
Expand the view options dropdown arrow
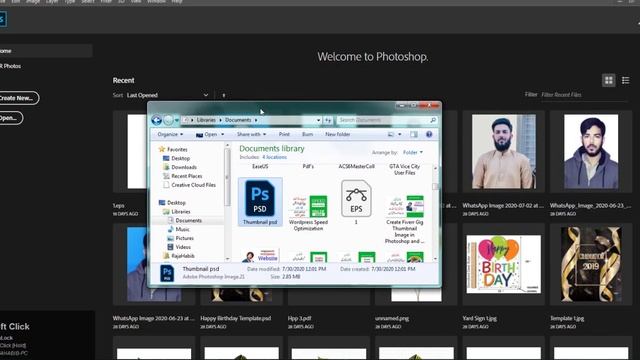click(x=400, y=134)
